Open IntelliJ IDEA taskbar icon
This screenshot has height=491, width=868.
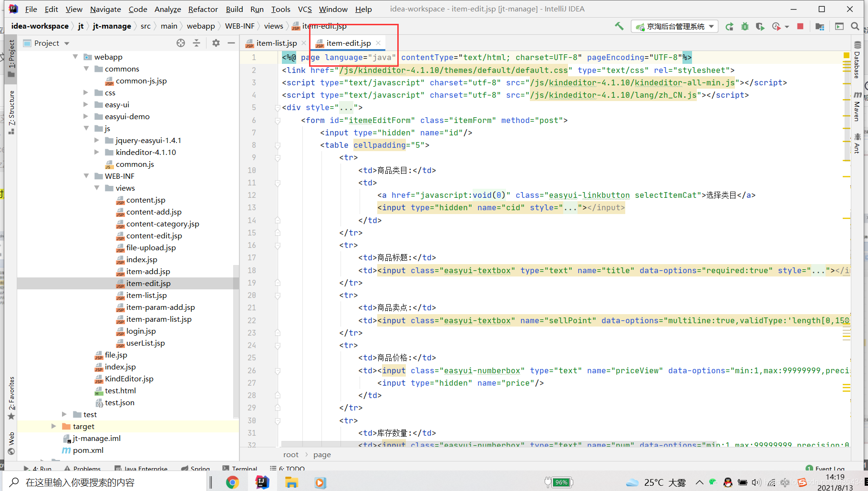[262, 482]
